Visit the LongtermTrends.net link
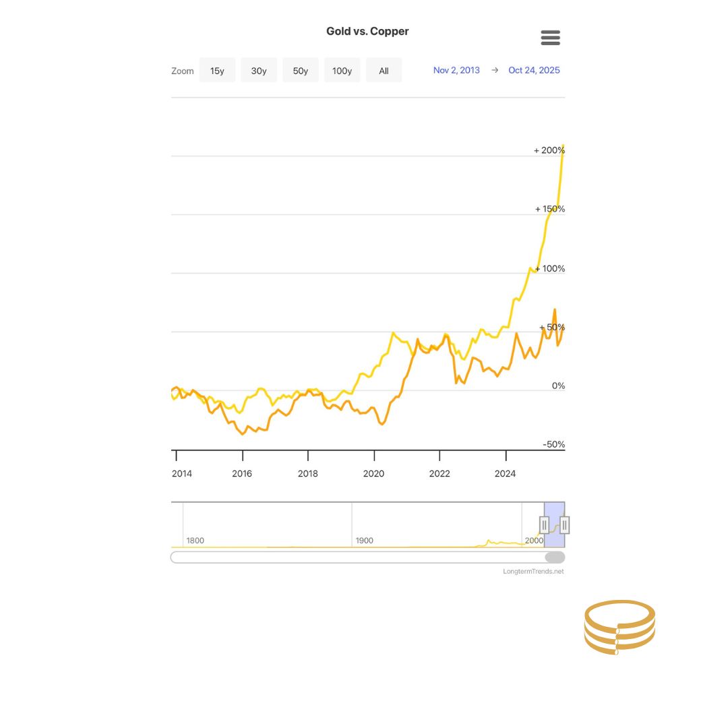This screenshot has height=728, width=728. [533, 571]
